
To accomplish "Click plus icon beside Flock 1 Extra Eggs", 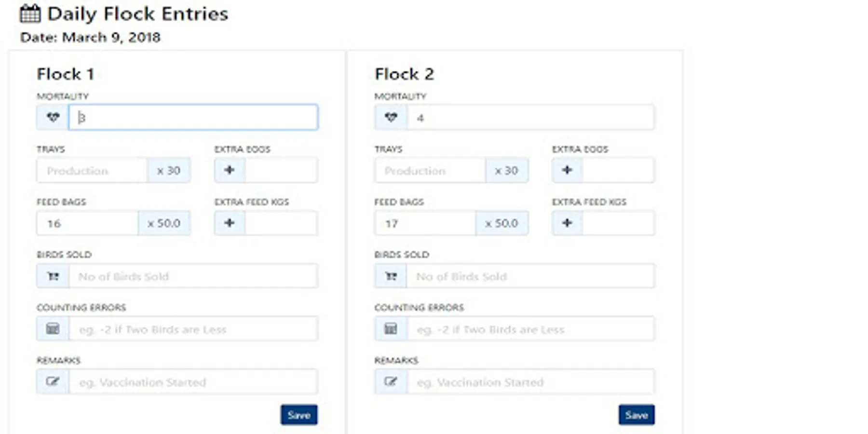I will (230, 170).
